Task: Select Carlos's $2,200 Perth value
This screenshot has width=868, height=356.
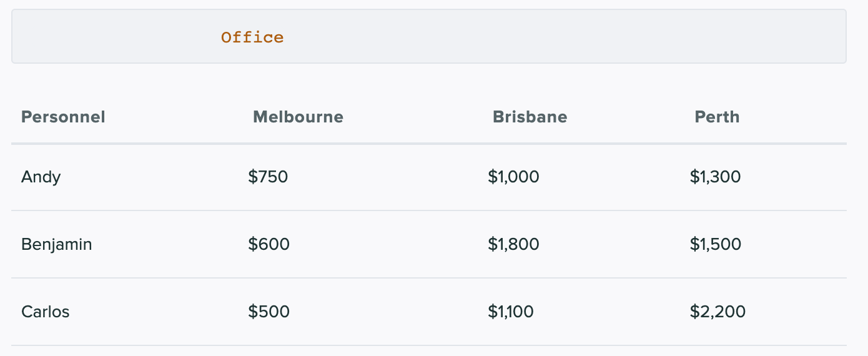Action: click(718, 312)
